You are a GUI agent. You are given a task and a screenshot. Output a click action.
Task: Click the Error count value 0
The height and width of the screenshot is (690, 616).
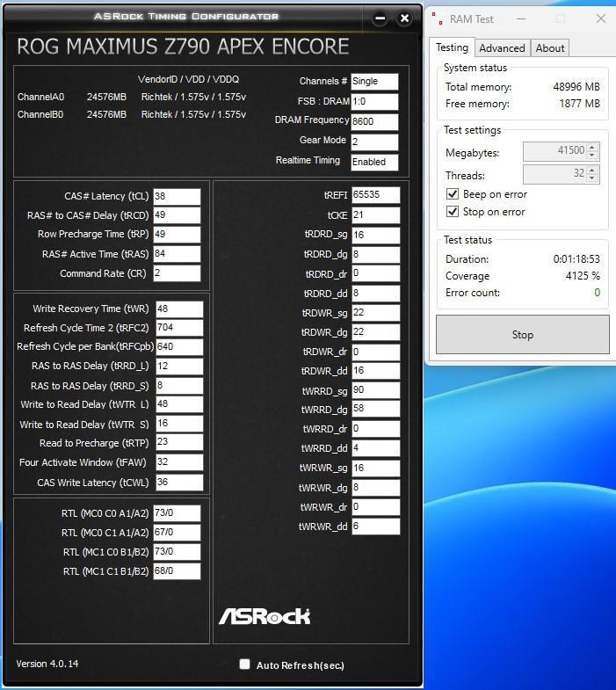pos(597,293)
